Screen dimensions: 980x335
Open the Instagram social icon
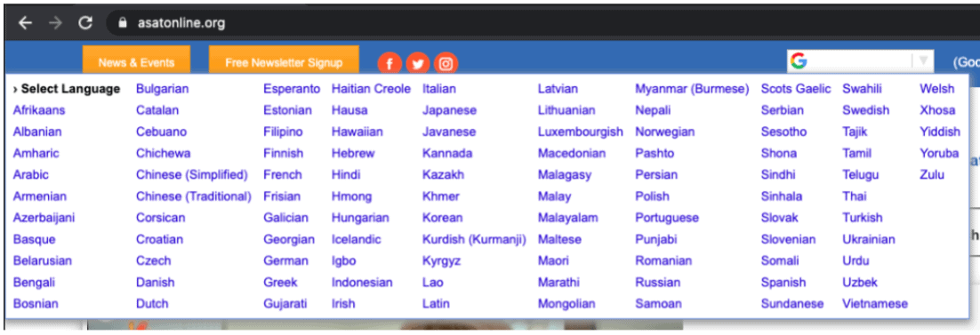coord(446,63)
